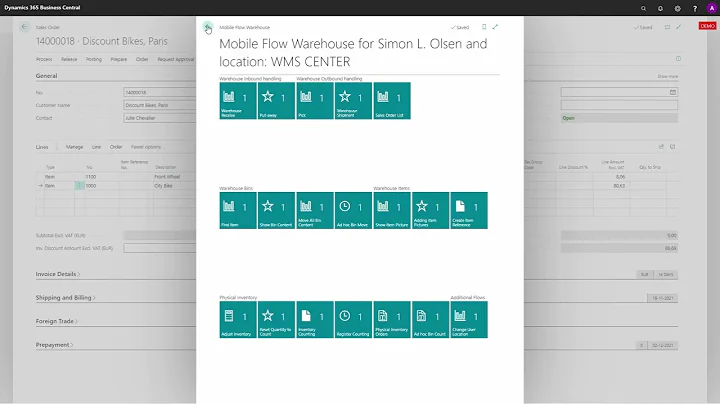
Task: Click the date picker icon on right field
Action: (673, 92)
